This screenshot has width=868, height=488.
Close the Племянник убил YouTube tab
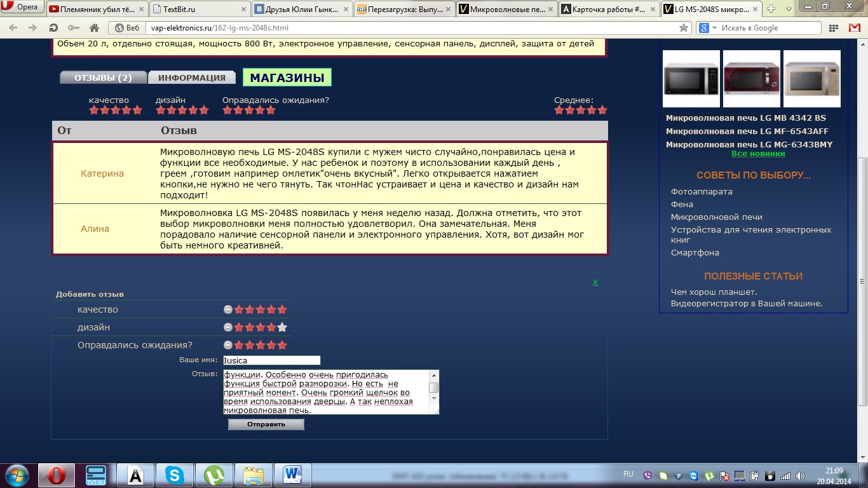(x=140, y=9)
